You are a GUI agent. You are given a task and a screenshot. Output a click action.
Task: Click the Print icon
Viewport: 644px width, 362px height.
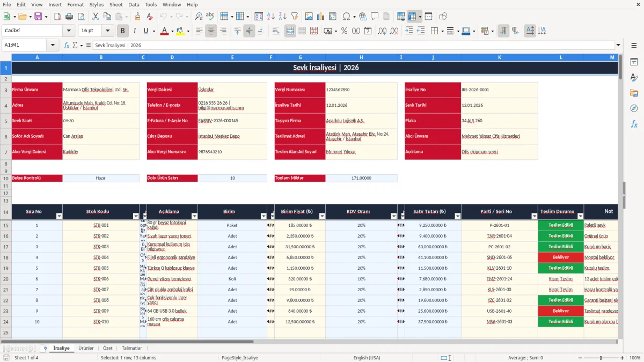tap(69, 17)
